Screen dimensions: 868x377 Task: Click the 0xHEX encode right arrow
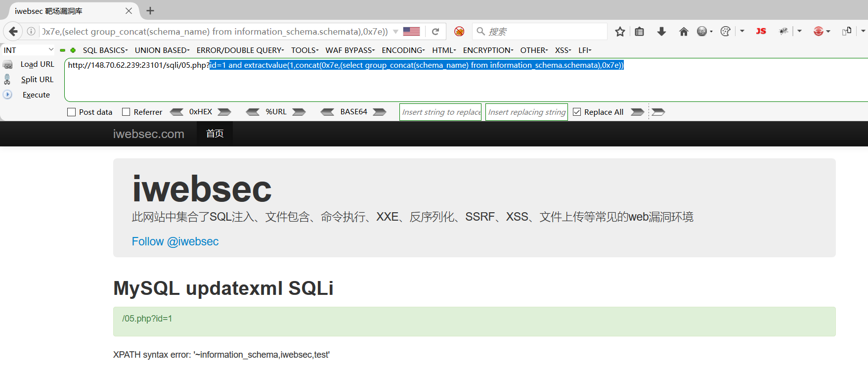click(224, 112)
